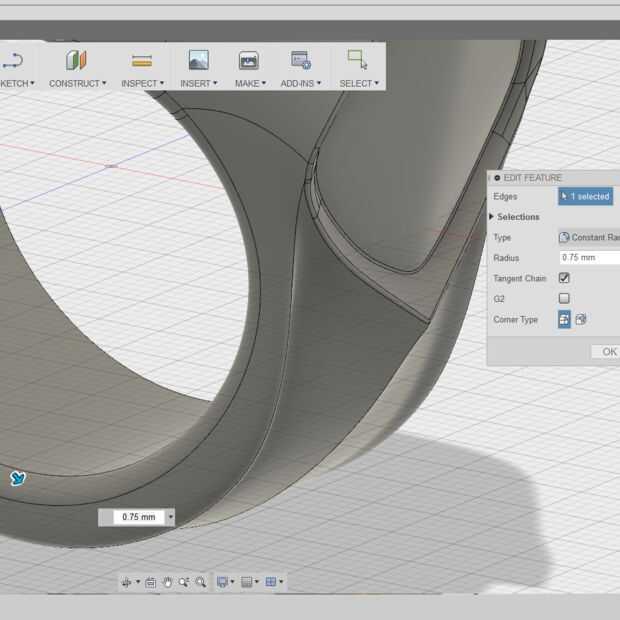Choose the second Corner Type icon
Image resolution: width=620 pixels, height=620 pixels.
(x=581, y=320)
